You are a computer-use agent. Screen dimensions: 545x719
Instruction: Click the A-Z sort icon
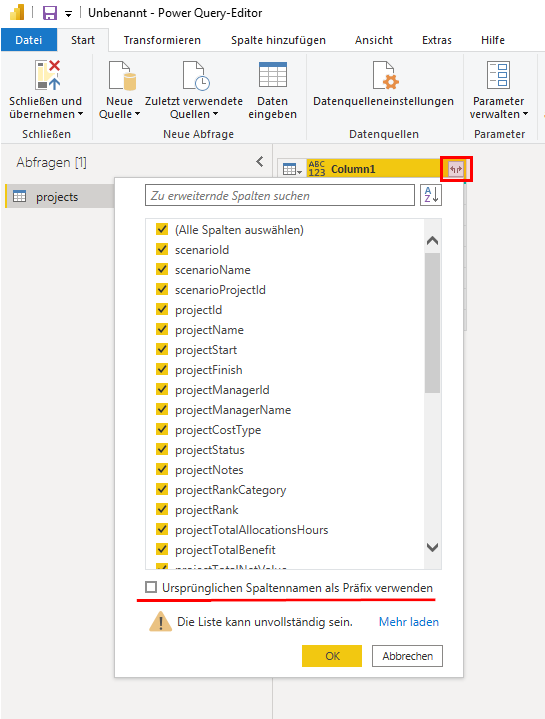[x=431, y=195]
